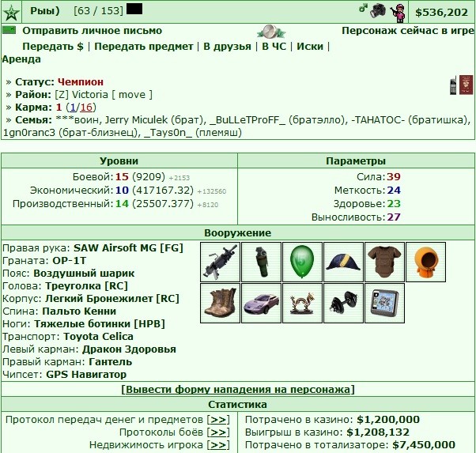Click family member '-ТАНАТОС-'
The width and height of the screenshot is (476, 453).
[378, 120]
